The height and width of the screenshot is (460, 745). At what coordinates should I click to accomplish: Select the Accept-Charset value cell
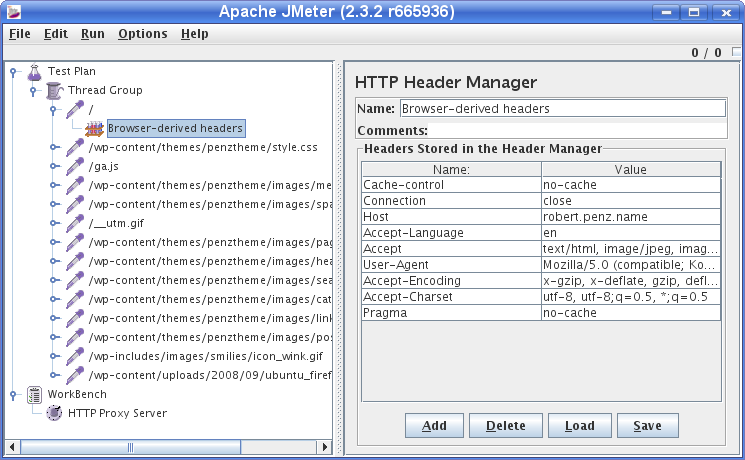[631, 297]
